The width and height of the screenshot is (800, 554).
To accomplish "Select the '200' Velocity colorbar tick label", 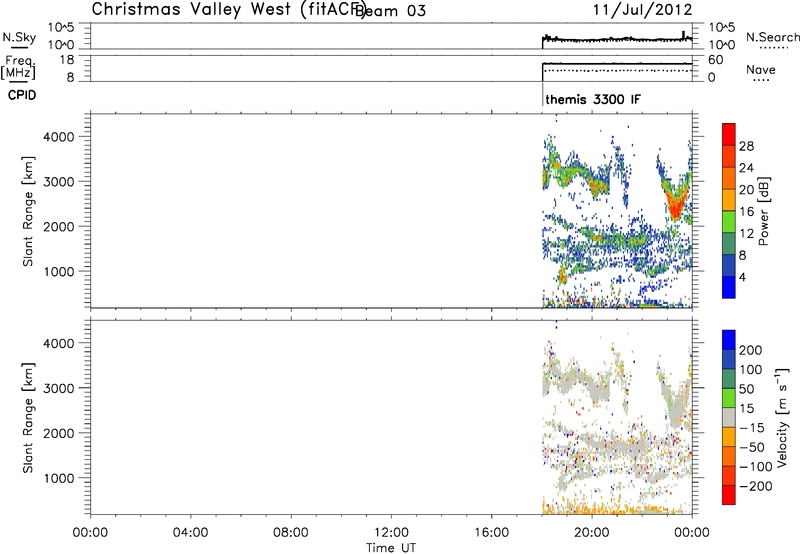I will pyautogui.click(x=750, y=350).
